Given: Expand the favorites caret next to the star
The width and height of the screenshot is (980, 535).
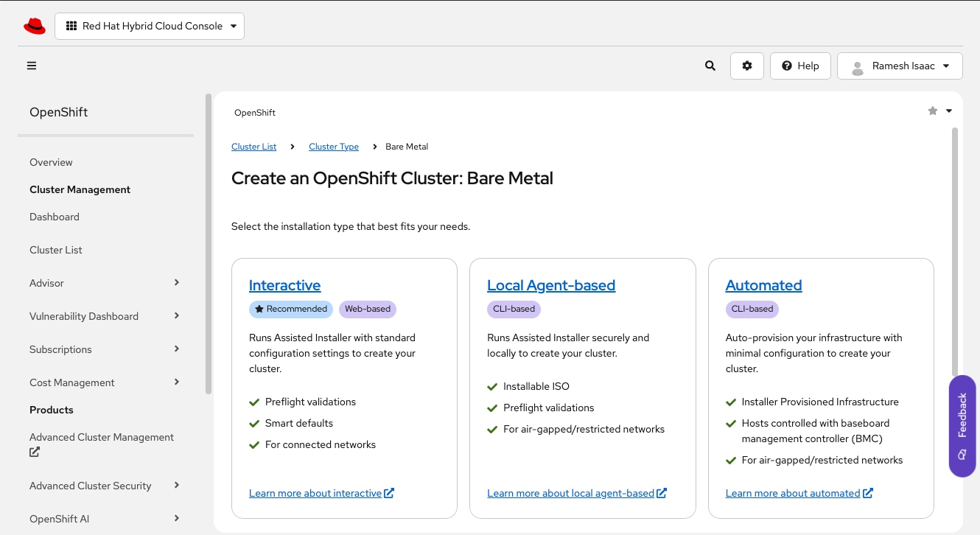Looking at the screenshot, I should 949,111.
